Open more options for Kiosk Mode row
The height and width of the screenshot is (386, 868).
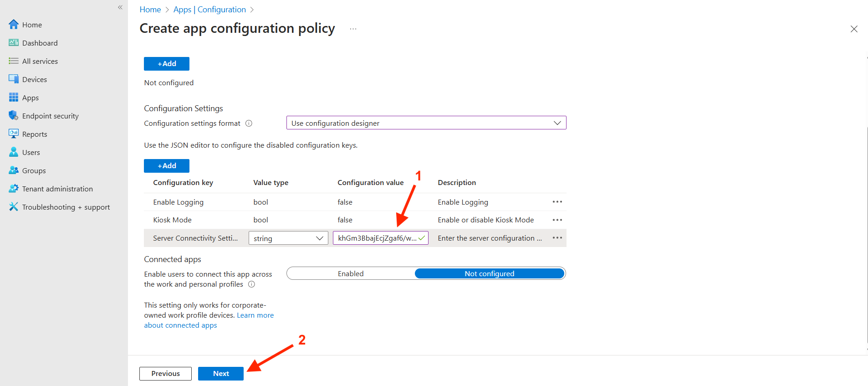click(x=557, y=220)
